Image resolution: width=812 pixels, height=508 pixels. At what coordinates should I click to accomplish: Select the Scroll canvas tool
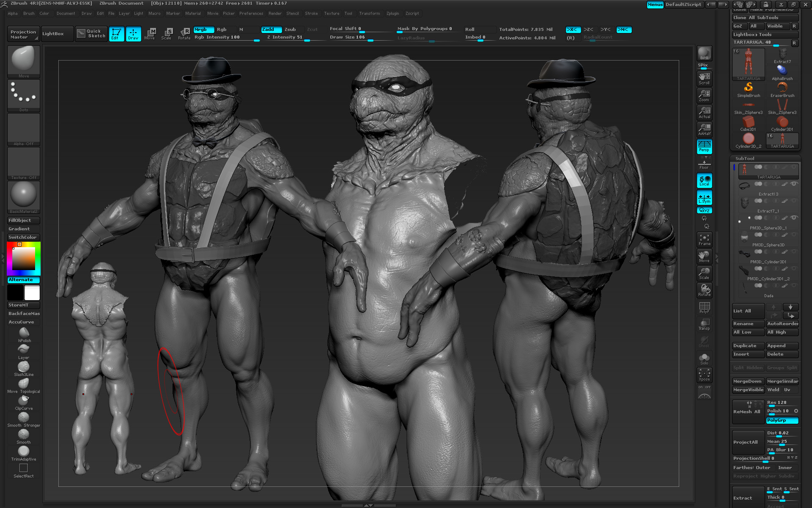pyautogui.click(x=704, y=79)
